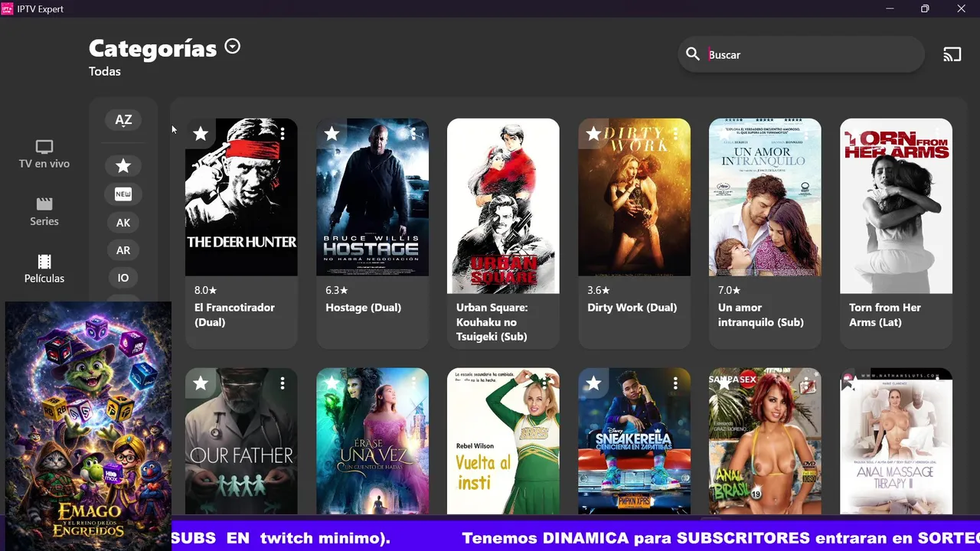Open Dirty Work (Dual) title
The image size is (980, 551).
pyautogui.click(x=632, y=308)
